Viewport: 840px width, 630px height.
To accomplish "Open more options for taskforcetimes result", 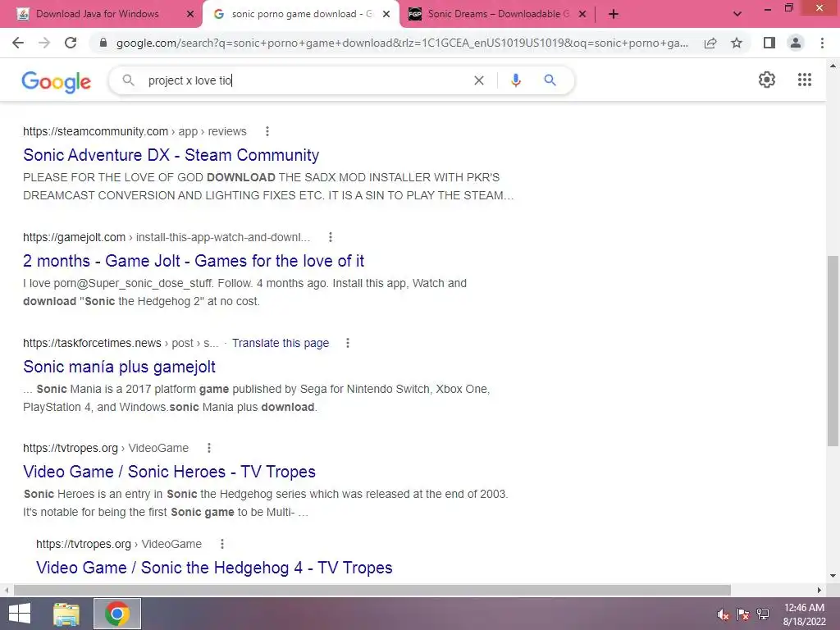I will (x=348, y=343).
